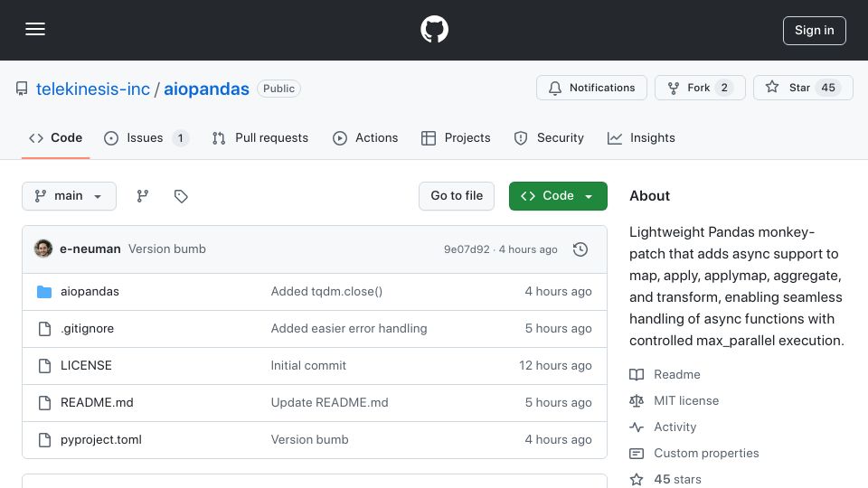868x488 pixels.
Task: Click the Public visibility badge
Action: (x=279, y=89)
